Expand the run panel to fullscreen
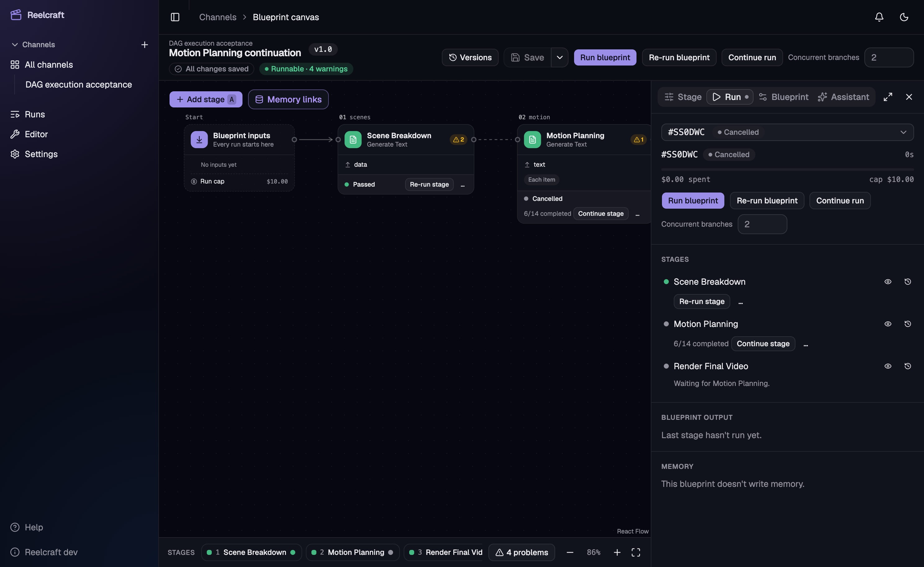Viewport: 924px width, 567px height. pos(888,97)
